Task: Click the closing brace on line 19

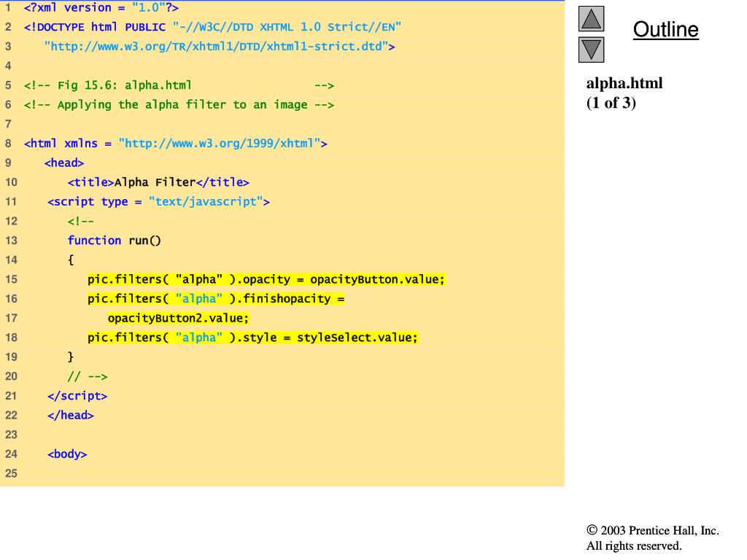Action: [71, 357]
